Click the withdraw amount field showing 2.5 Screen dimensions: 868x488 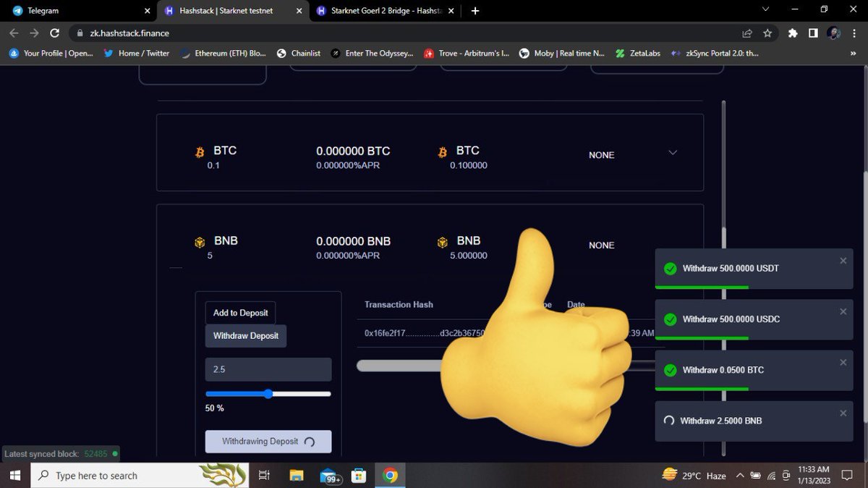[268, 369]
